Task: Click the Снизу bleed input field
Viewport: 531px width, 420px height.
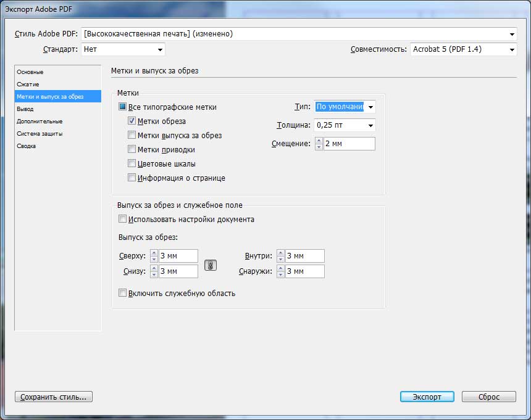Action: pyautogui.click(x=178, y=271)
